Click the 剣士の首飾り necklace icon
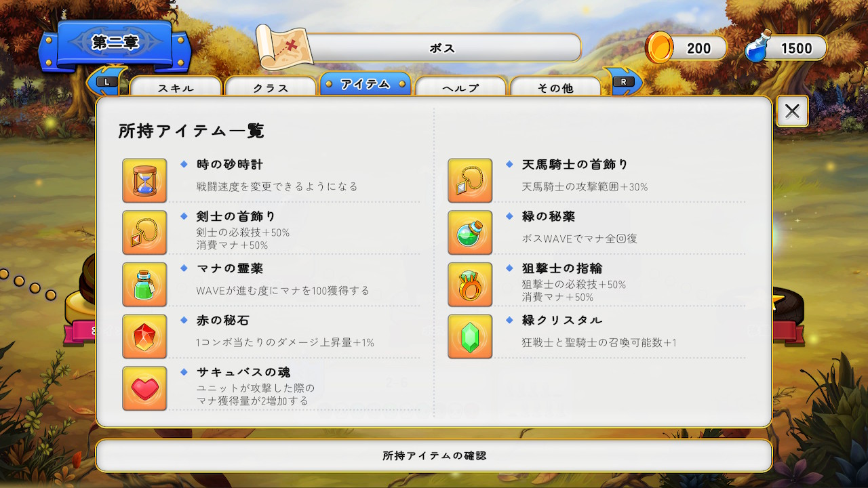Screen dimensions: 868x488 point(144,232)
